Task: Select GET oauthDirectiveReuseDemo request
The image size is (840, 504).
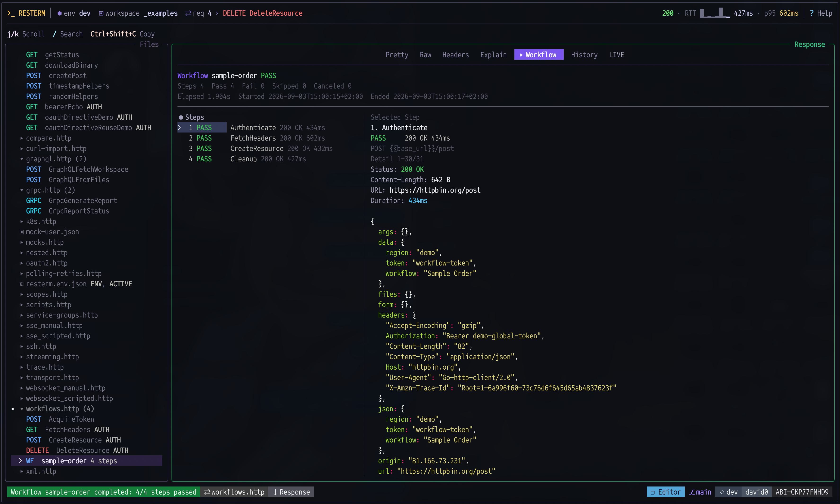Action: (89, 128)
